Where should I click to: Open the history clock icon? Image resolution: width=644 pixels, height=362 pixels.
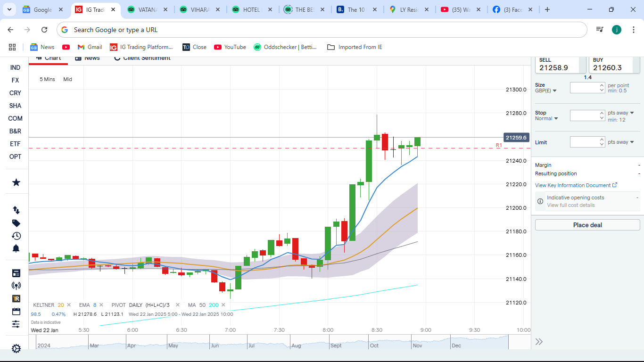tap(16, 236)
